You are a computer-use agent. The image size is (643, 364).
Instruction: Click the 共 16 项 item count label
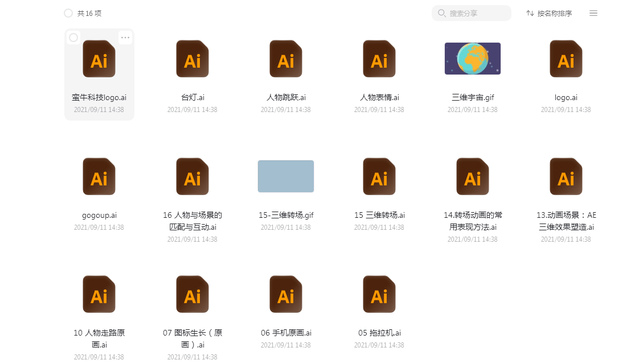coord(89,13)
